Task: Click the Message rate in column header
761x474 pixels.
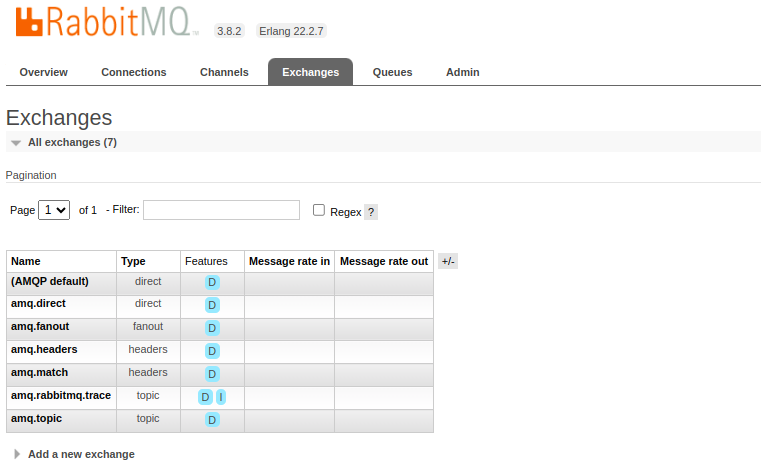Action: [289, 262]
